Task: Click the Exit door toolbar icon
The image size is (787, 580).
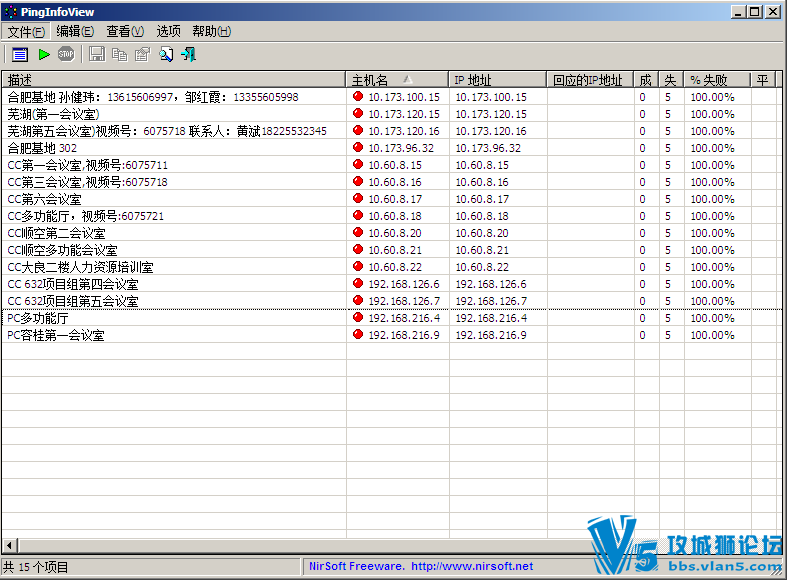Action: (189, 54)
